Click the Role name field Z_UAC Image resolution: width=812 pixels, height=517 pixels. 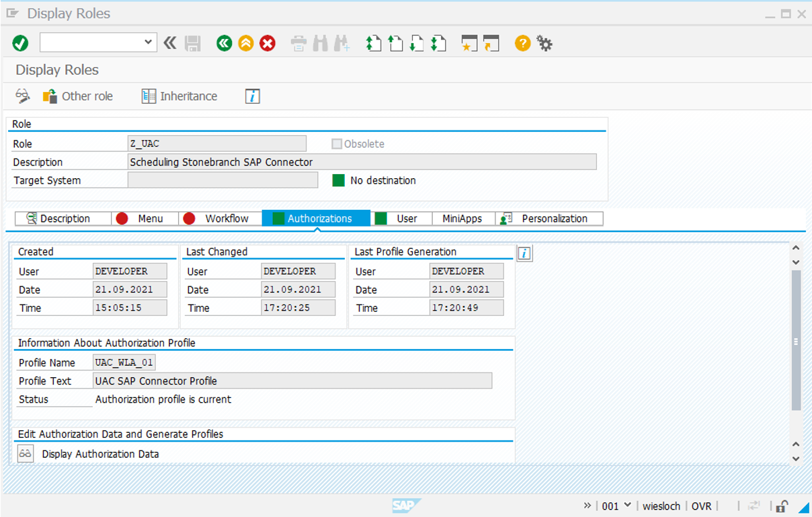(216, 144)
